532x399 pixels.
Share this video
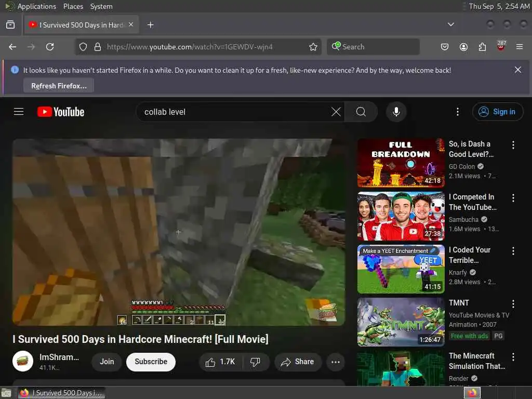[x=297, y=362]
